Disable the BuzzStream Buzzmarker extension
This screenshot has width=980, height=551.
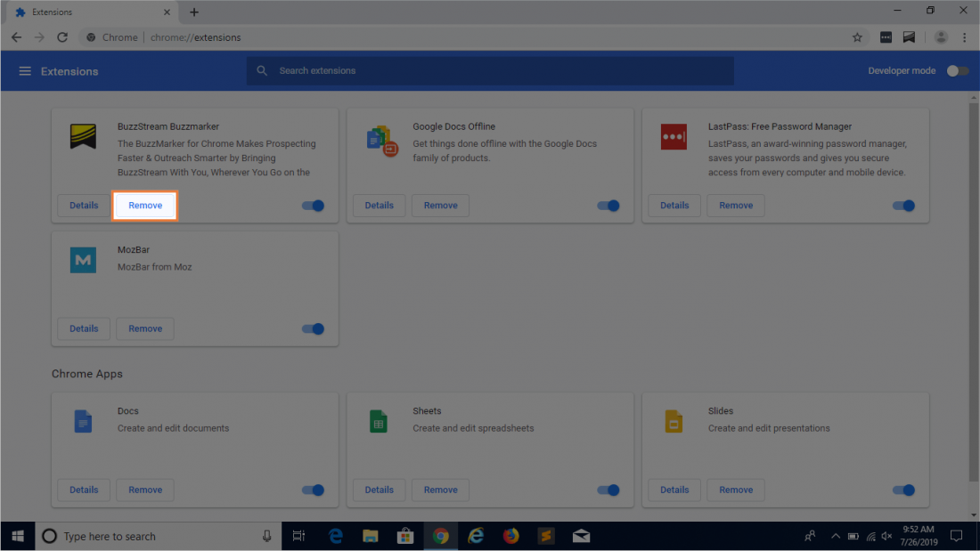(x=313, y=206)
